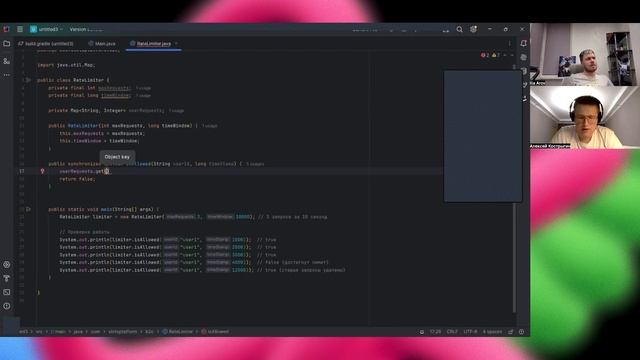
Task: Click isAllowed in the breadcrumb bar
Action: point(215,332)
